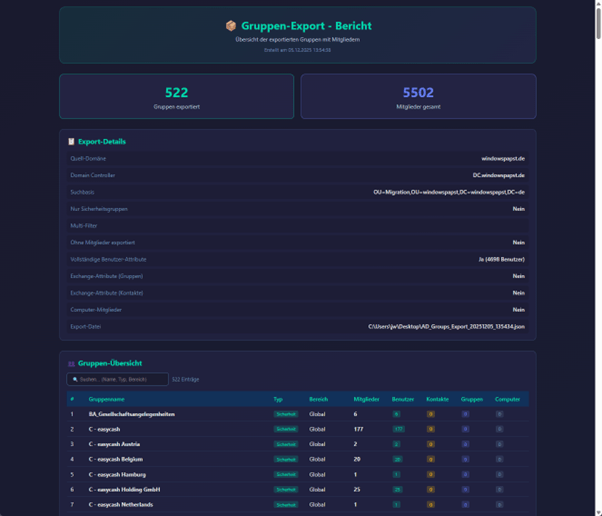Click the Benutzer count badge for C - easycash Belgium
The height and width of the screenshot is (516, 602).
click(x=397, y=459)
